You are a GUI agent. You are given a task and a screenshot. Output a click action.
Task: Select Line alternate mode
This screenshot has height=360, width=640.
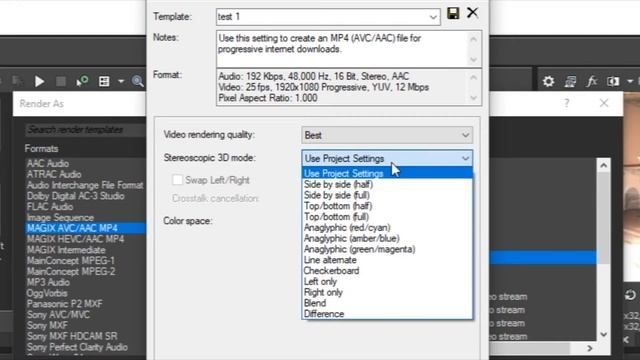(330, 260)
